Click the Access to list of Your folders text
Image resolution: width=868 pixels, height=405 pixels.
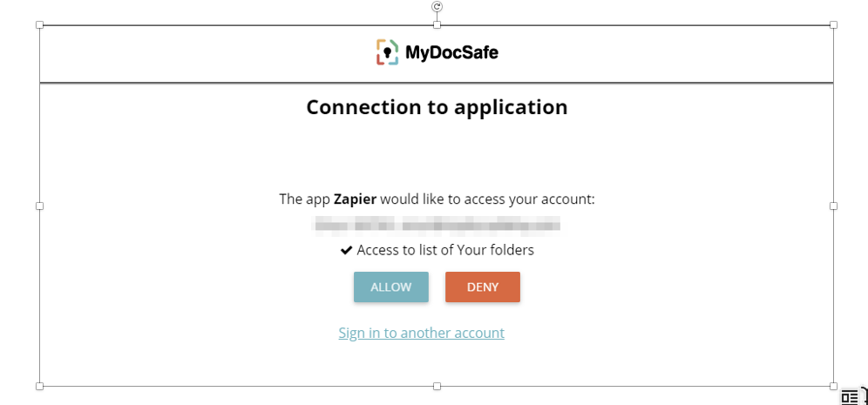pyautogui.click(x=445, y=250)
